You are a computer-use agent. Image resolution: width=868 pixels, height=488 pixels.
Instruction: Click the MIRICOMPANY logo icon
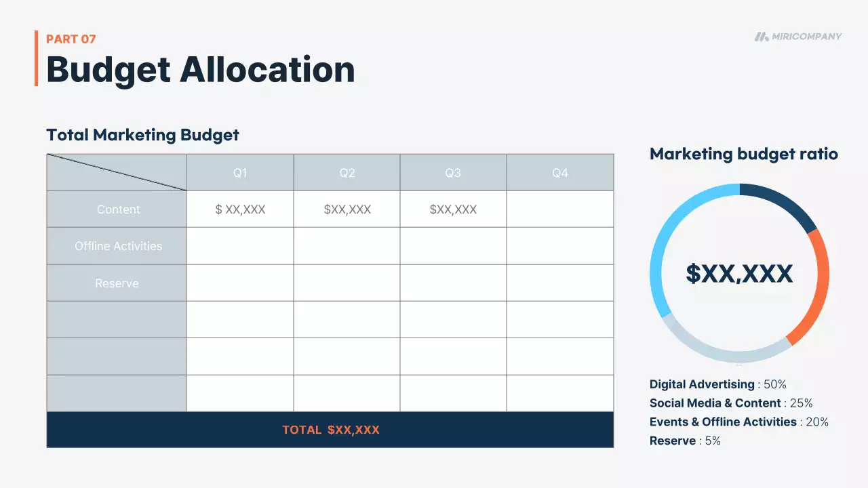pos(762,37)
